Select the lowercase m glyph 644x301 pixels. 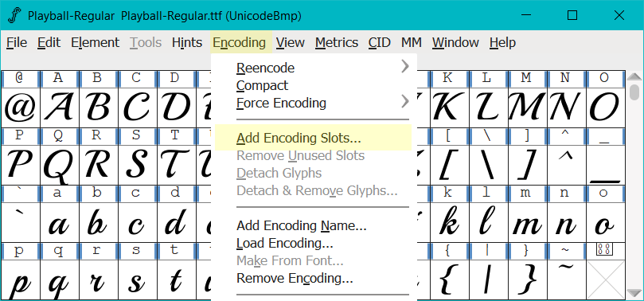click(528, 223)
